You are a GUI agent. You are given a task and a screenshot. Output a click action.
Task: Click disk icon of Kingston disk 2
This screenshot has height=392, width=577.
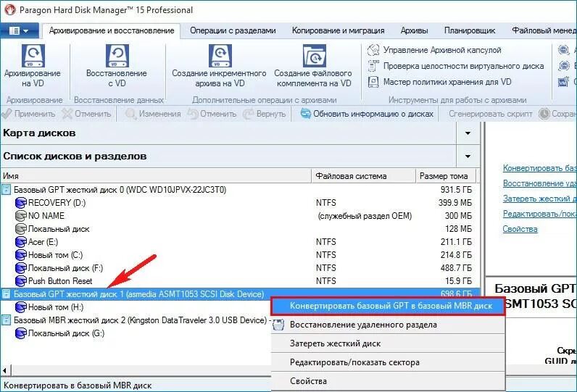coord(7,320)
